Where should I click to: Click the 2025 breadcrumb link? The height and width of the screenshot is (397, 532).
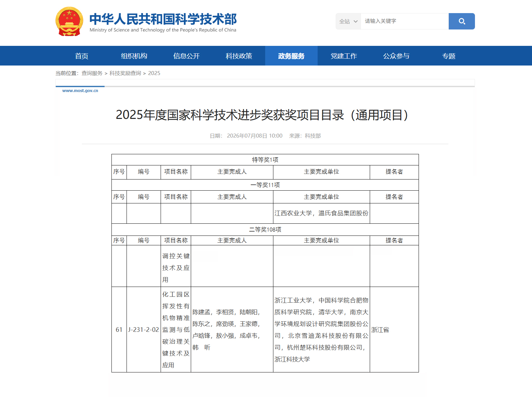click(x=154, y=73)
